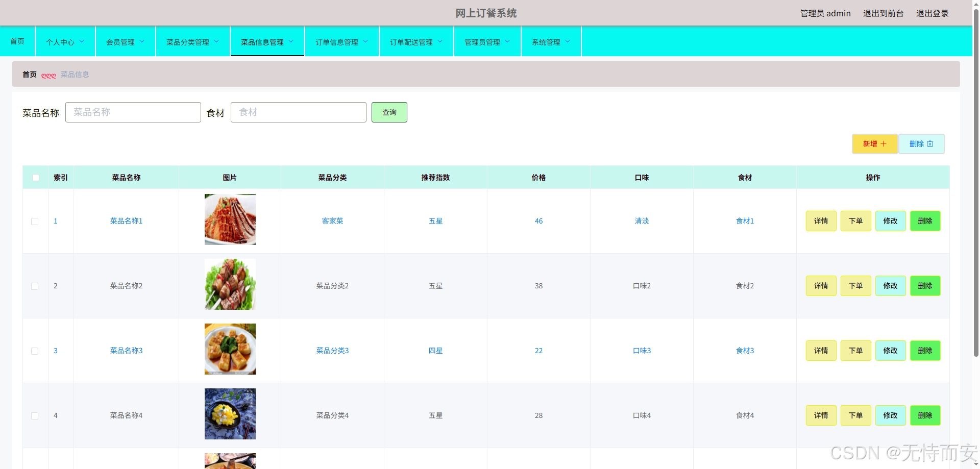Click green 删除 for 菜品名称3
The height and width of the screenshot is (469, 980).
925,351
